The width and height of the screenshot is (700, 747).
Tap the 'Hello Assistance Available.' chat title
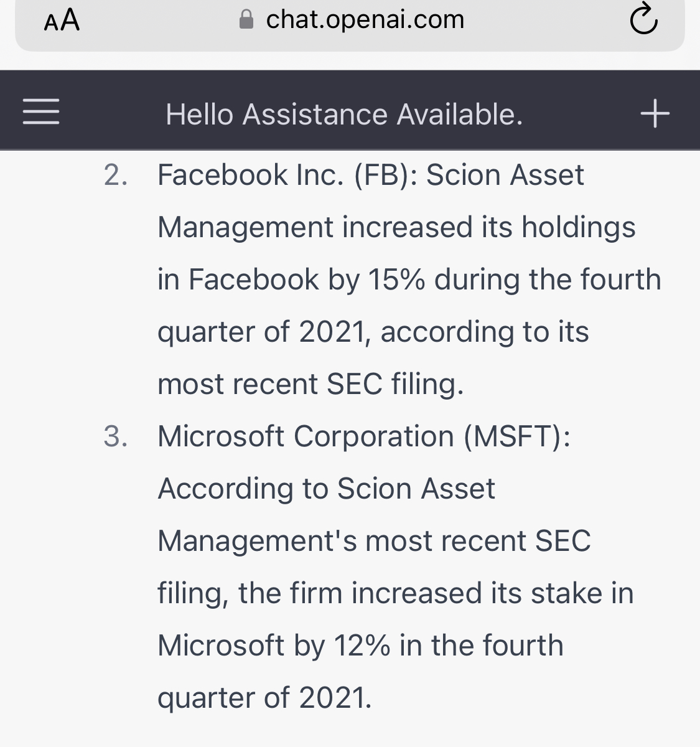coord(344,115)
